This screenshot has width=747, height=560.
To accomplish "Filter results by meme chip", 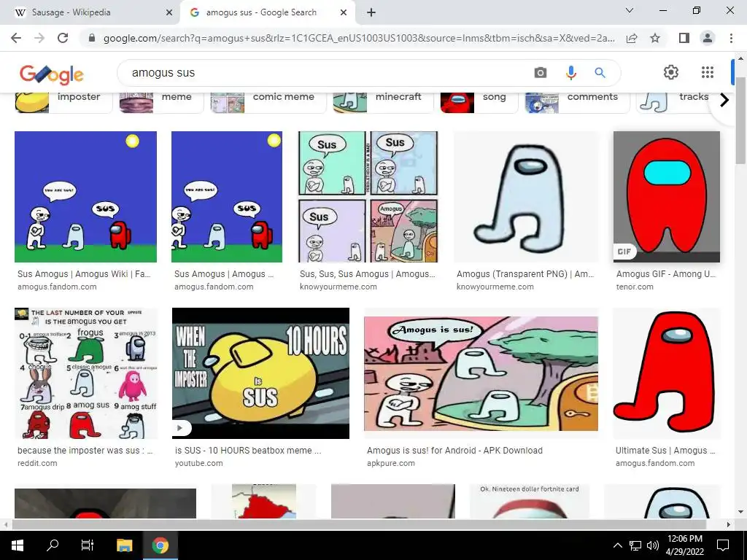I will point(161,102).
